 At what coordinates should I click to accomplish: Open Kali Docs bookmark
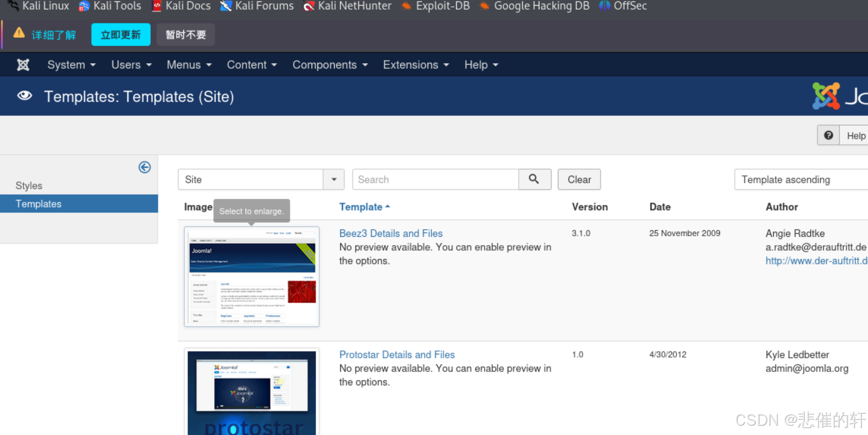[x=181, y=6]
